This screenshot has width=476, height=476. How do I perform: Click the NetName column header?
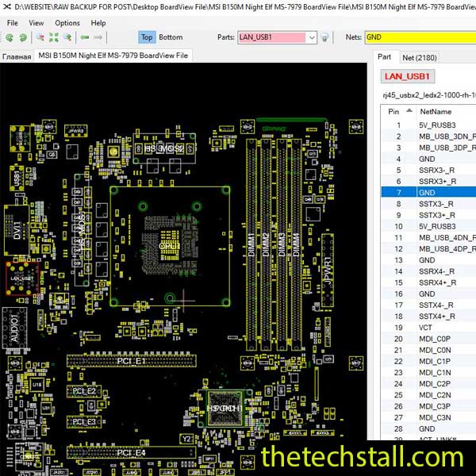(x=436, y=112)
